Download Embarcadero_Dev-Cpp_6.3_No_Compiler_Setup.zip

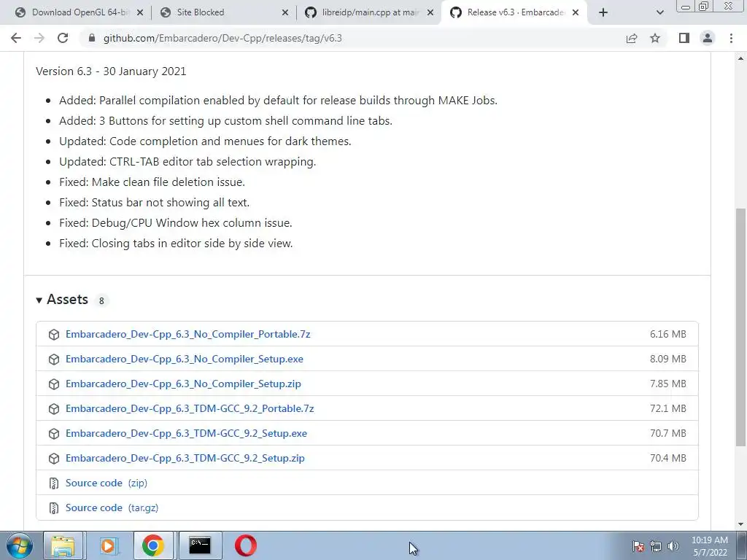click(183, 384)
